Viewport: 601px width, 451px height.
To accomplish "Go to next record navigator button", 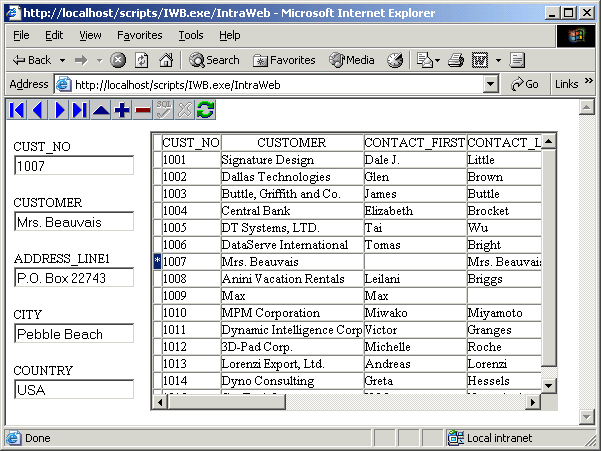I will [59, 110].
